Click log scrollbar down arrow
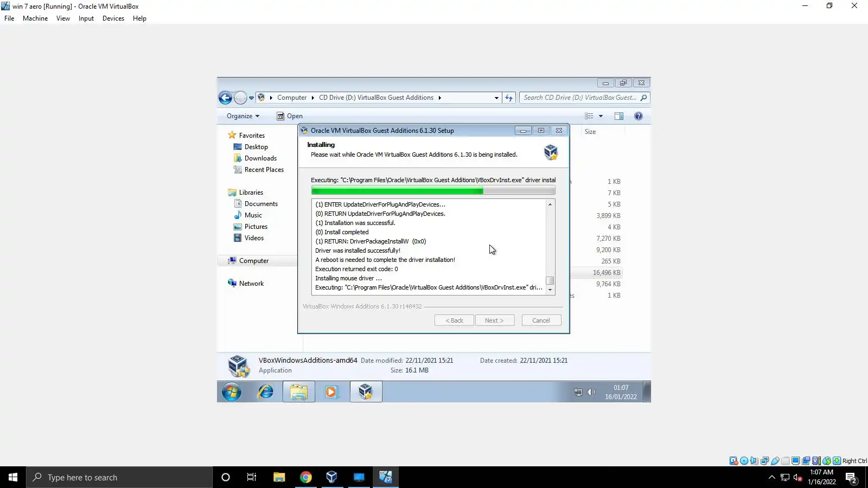The height and width of the screenshot is (488, 868). coord(550,290)
